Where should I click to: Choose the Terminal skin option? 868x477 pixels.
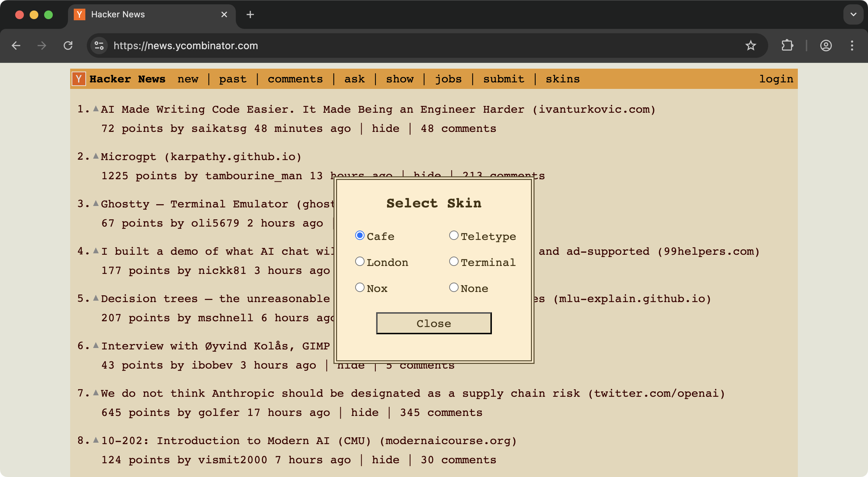click(454, 262)
